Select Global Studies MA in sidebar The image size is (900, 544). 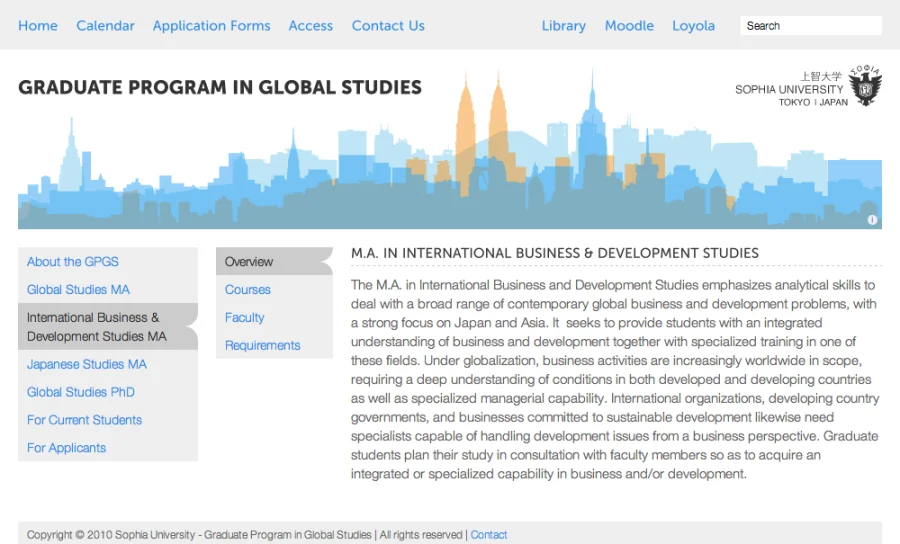pos(78,290)
